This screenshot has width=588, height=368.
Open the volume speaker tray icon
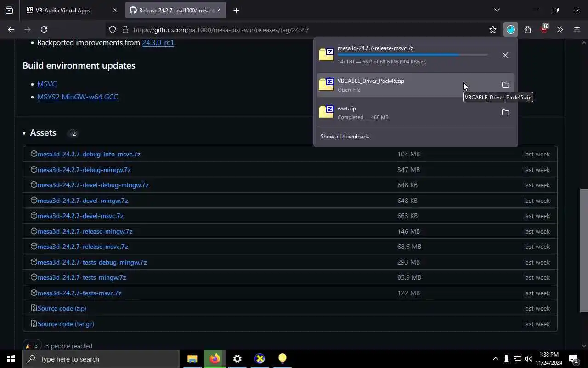click(528, 359)
